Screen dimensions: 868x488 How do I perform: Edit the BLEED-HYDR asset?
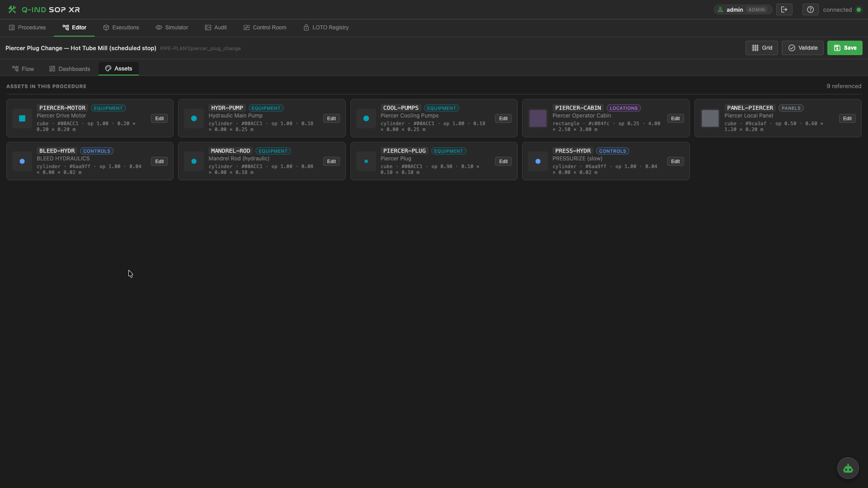[x=159, y=161]
